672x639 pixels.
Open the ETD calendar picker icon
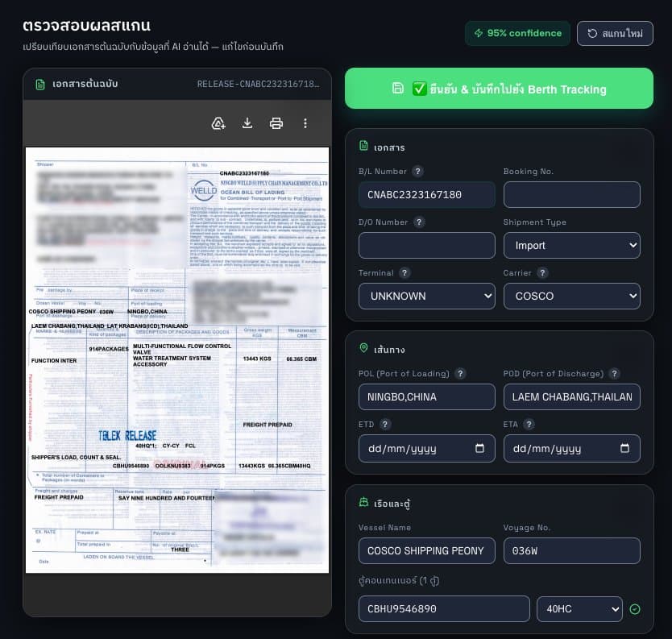pyautogui.click(x=480, y=448)
